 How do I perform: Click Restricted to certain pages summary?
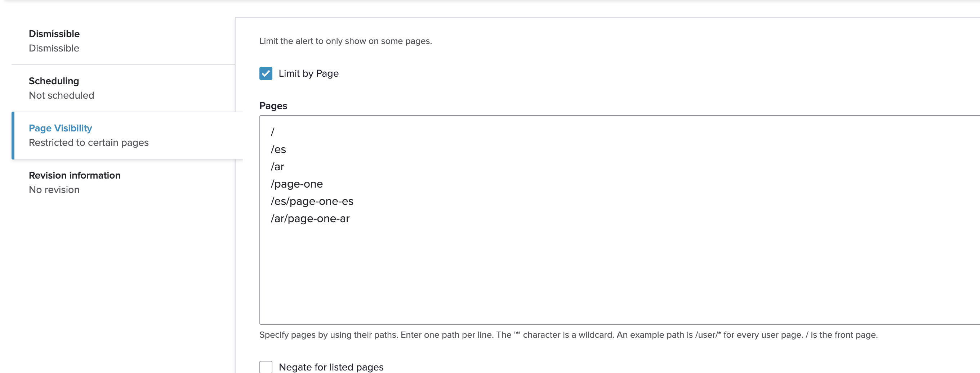pos(89,143)
